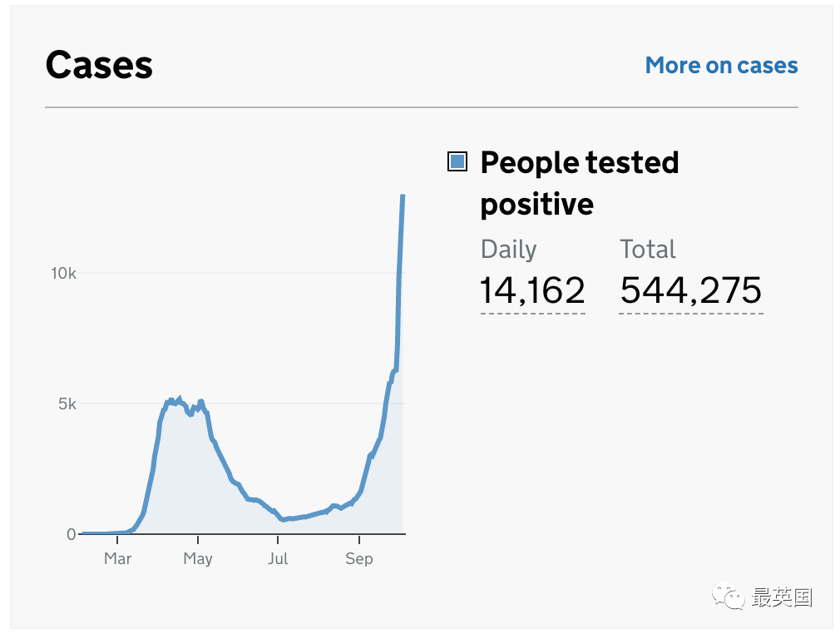Click the chart peak at top right
The image size is (840, 634).
[403, 196]
